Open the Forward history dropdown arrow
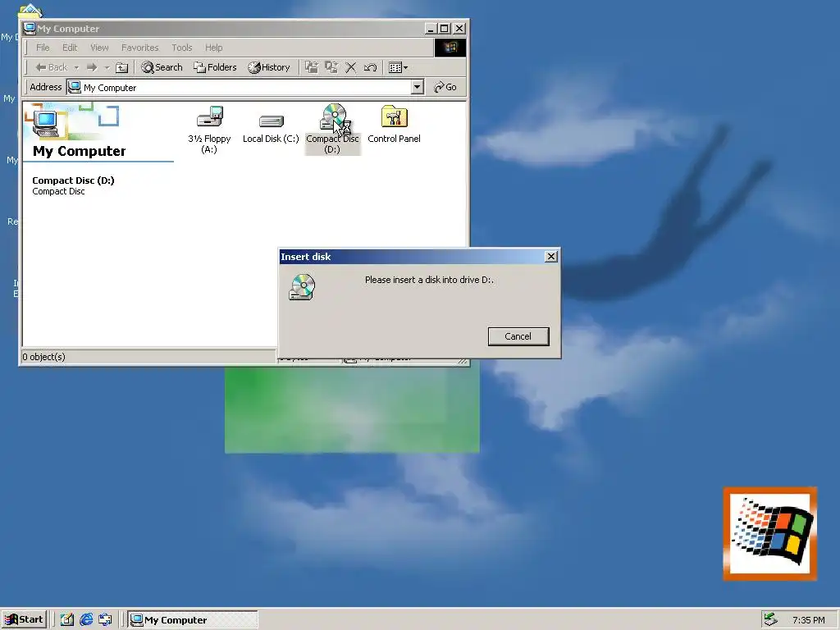This screenshot has height=630, width=840. pyautogui.click(x=107, y=67)
